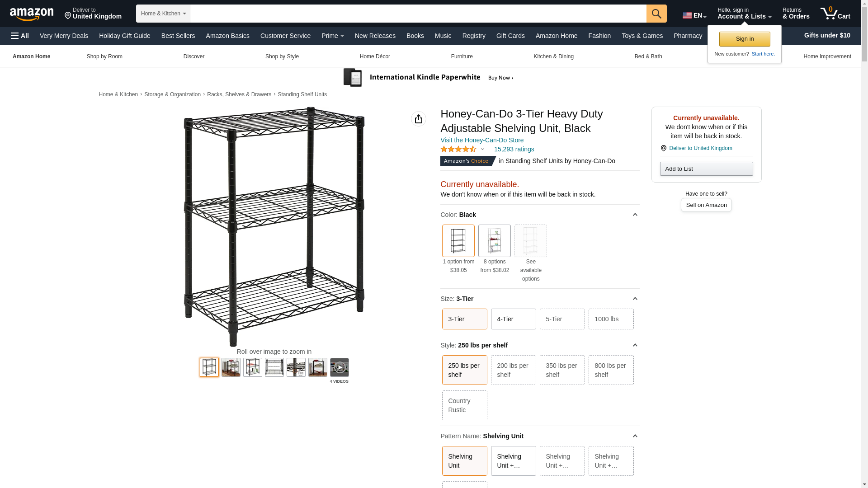Screen dimensions: 868x488
Task: Select the 200 lbs per shelf style
Action: pyautogui.click(x=513, y=370)
